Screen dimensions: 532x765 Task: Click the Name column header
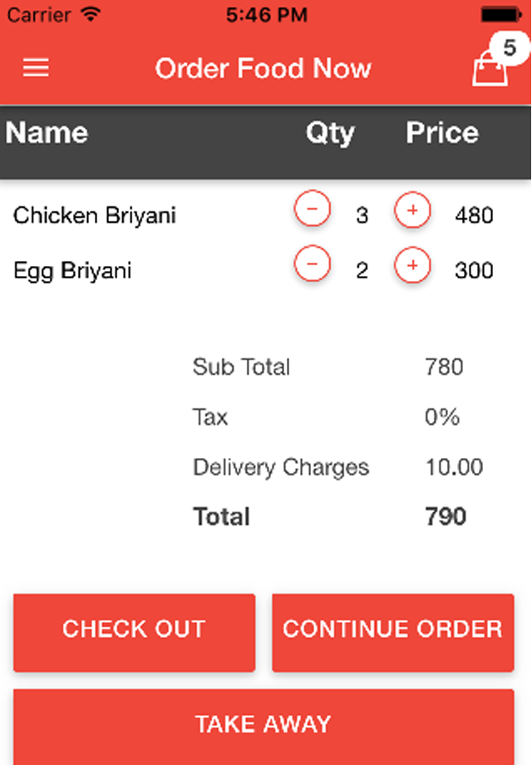click(46, 133)
